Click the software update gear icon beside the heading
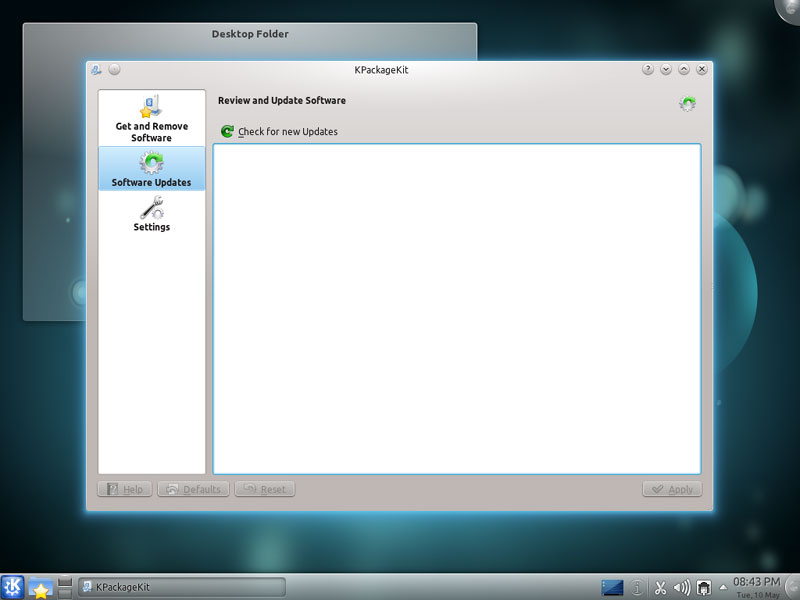Screen dimensions: 800x600 pyautogui.click(x=687, y=104)
